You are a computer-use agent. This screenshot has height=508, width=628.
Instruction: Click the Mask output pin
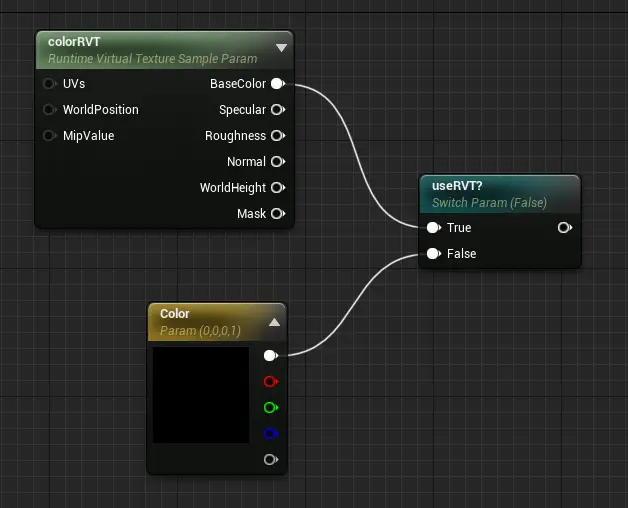(278, 214)
